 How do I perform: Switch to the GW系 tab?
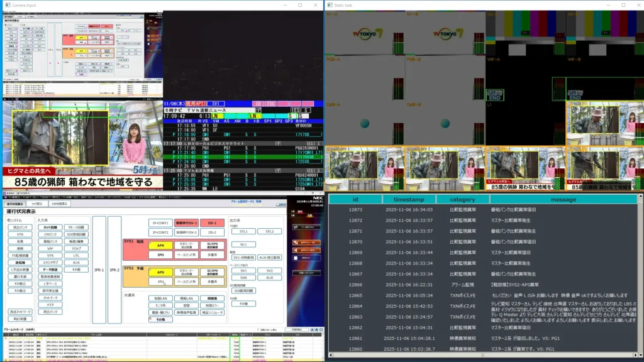pos(59,204)
